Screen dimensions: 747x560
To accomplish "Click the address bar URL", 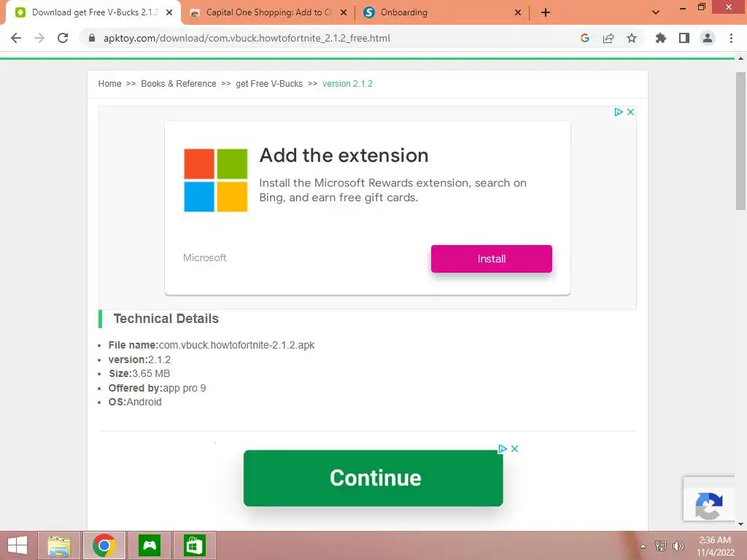I will tap(247, 38).
